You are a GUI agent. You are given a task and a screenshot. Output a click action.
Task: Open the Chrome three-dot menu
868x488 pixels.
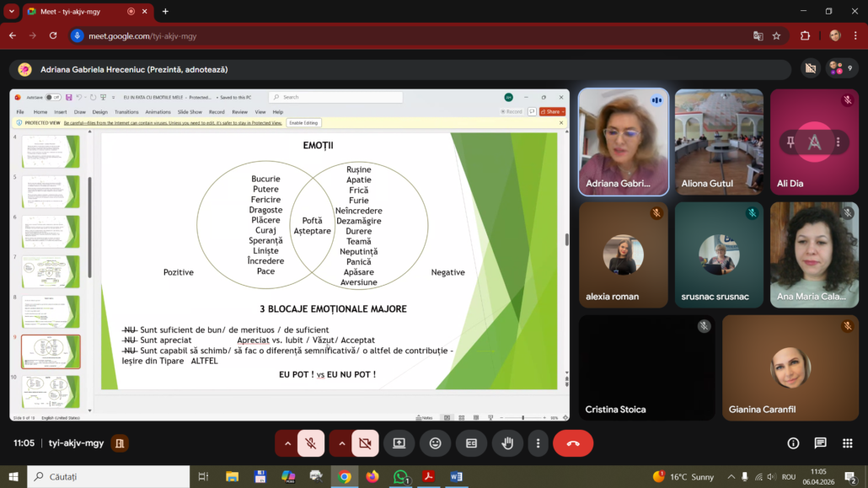pyautogui.click(x=856, y=36)
